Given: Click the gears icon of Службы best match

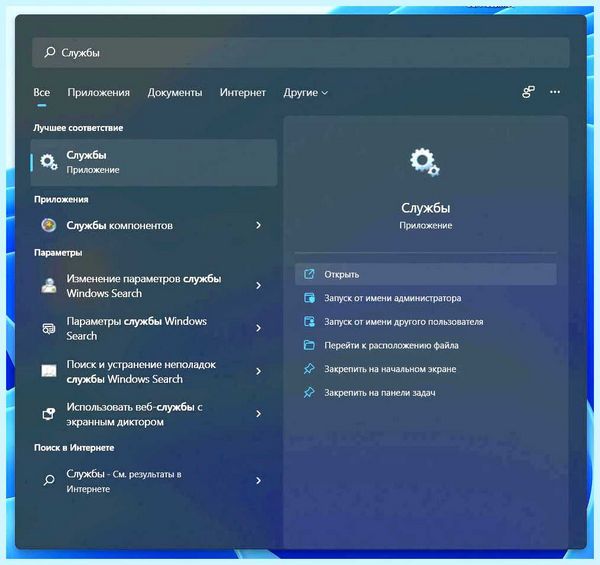Looking at the screenshot, I should coord(49,162).
